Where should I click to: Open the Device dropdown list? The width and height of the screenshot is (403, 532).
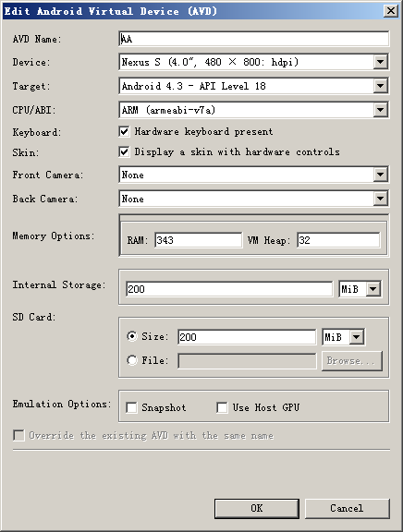coord(380,62)
